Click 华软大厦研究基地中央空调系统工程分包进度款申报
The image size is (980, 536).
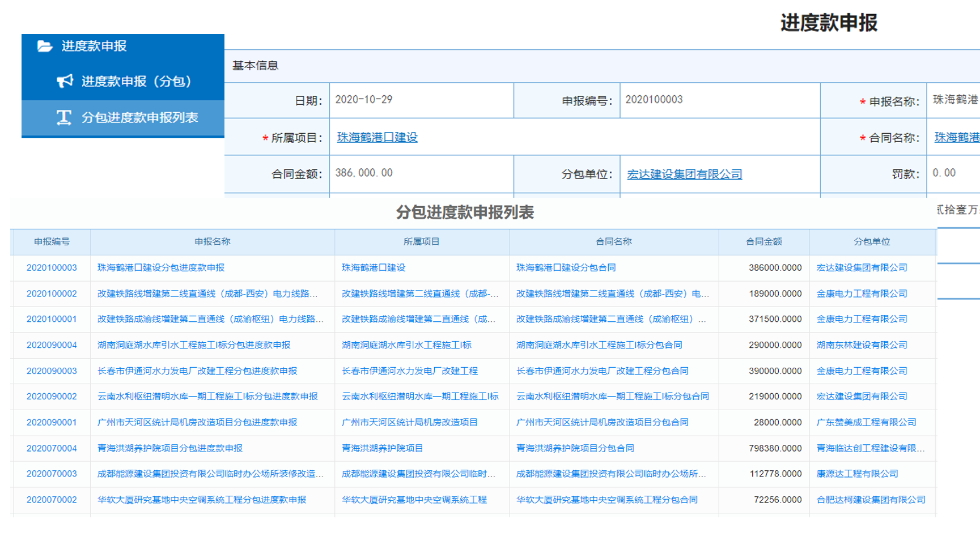click(x=202, y=500)
